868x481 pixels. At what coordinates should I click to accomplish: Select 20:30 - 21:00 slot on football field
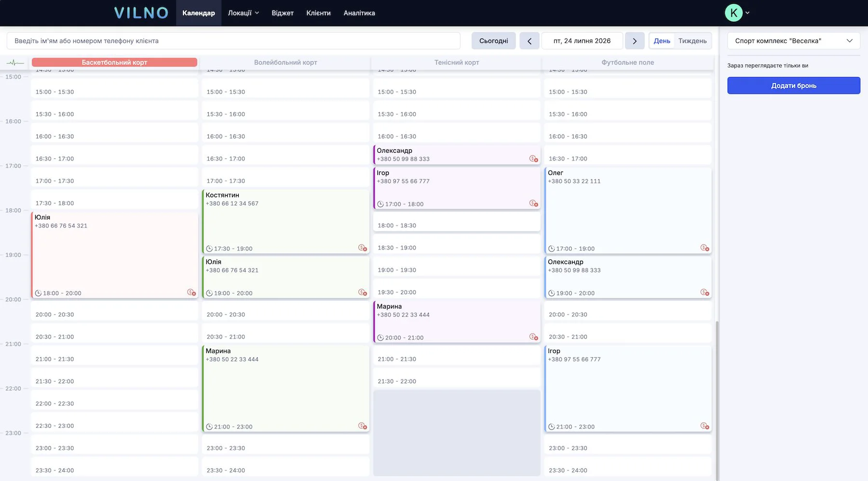(628, 334)
